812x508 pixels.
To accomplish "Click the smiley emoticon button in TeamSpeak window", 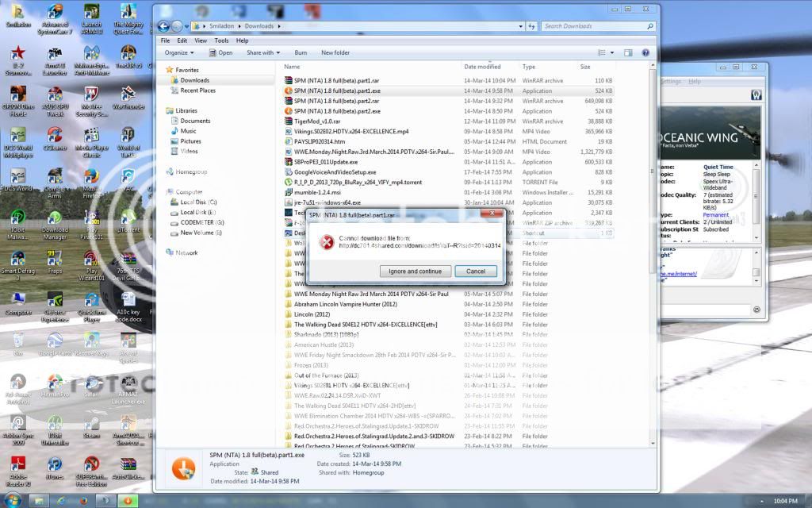I will (x=756, y=310).
